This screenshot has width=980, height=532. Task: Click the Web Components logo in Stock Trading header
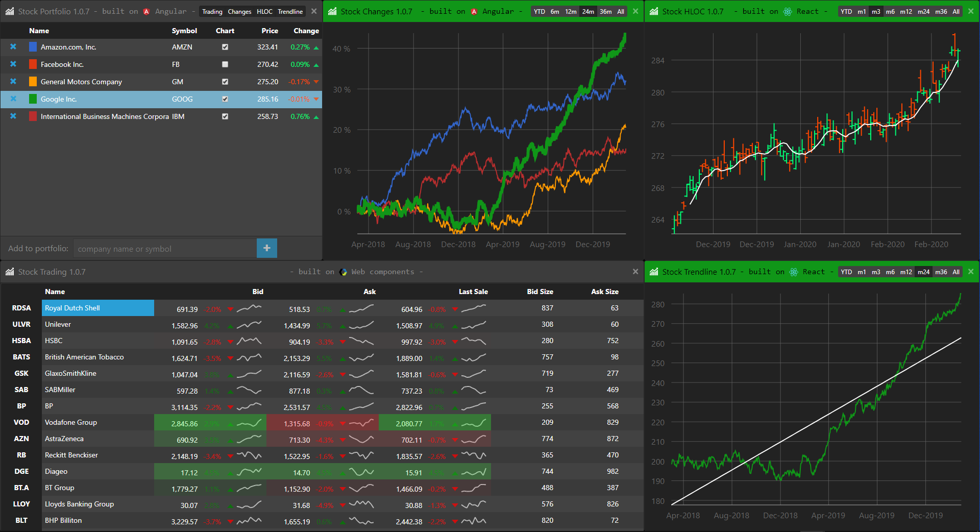point(343,272)
